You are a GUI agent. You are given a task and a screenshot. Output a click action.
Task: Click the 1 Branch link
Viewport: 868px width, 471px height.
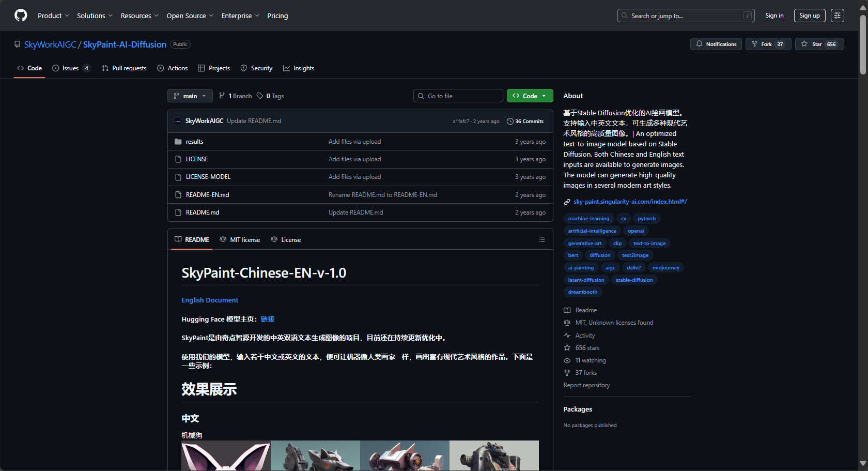coord(236,96)
